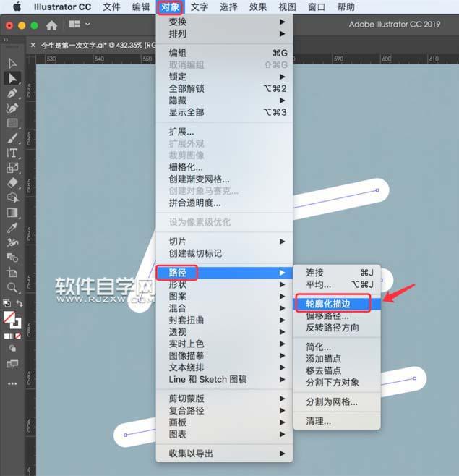Open the 效果 menu
This screenshot has width=459, height=476.
[x=258, y=7]
